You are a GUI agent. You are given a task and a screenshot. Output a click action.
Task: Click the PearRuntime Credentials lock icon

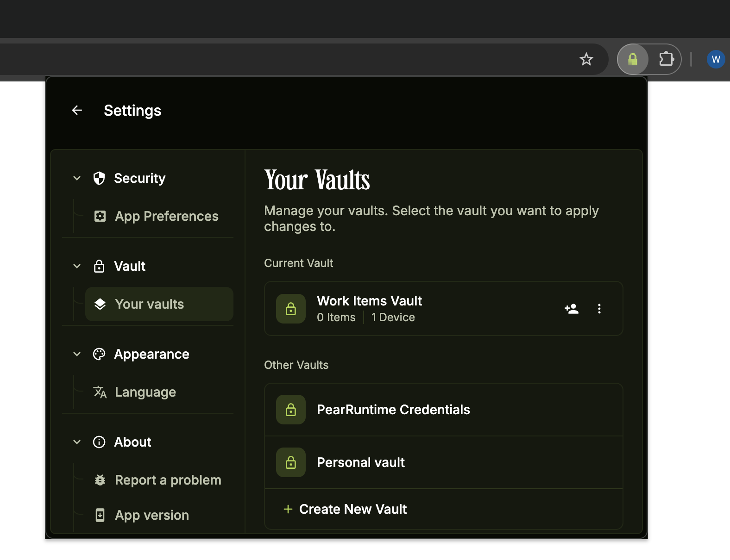(x=291, y=410)
